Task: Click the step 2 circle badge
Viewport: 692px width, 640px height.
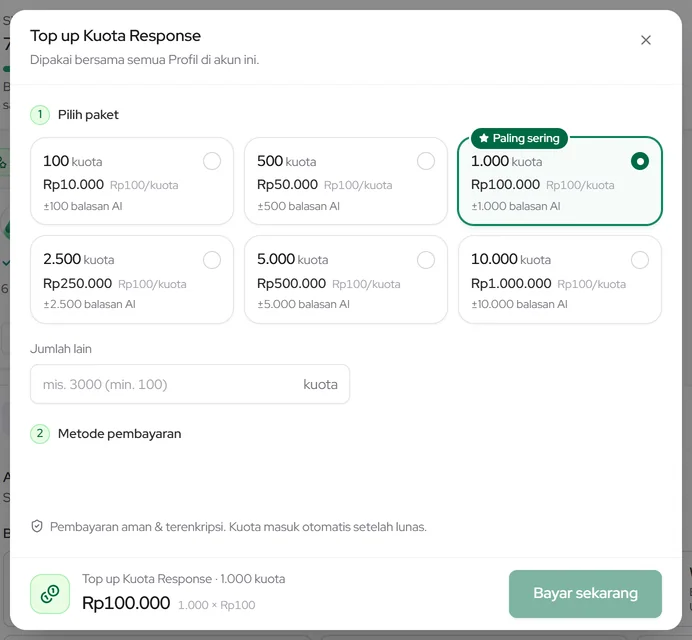Action: [x=40, y=433]
